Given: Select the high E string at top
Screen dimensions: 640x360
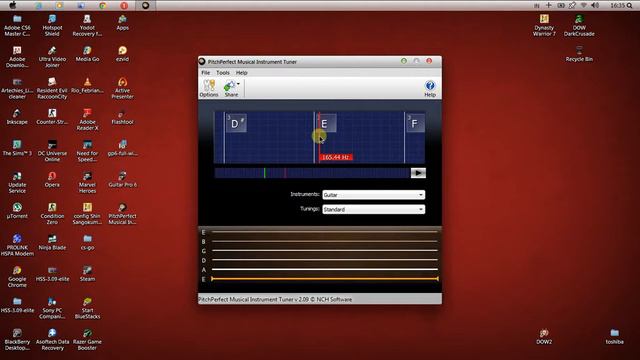Looking at the screenshot, I should [324, 232].
